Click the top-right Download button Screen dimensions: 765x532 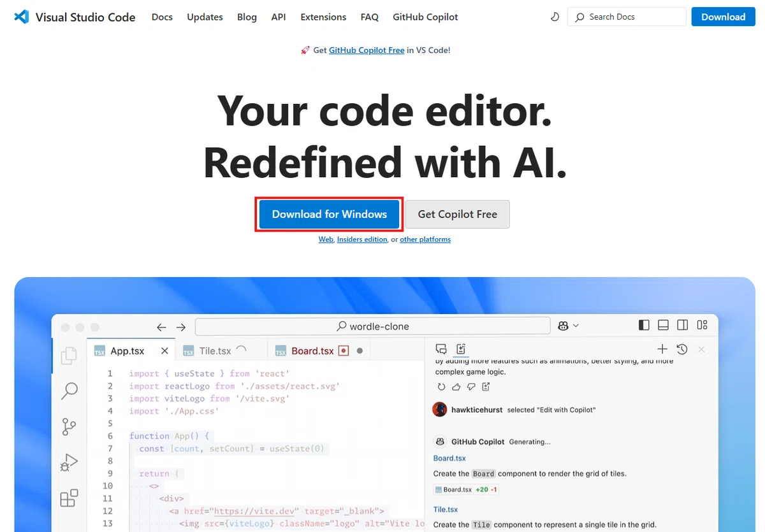(724, 17)
